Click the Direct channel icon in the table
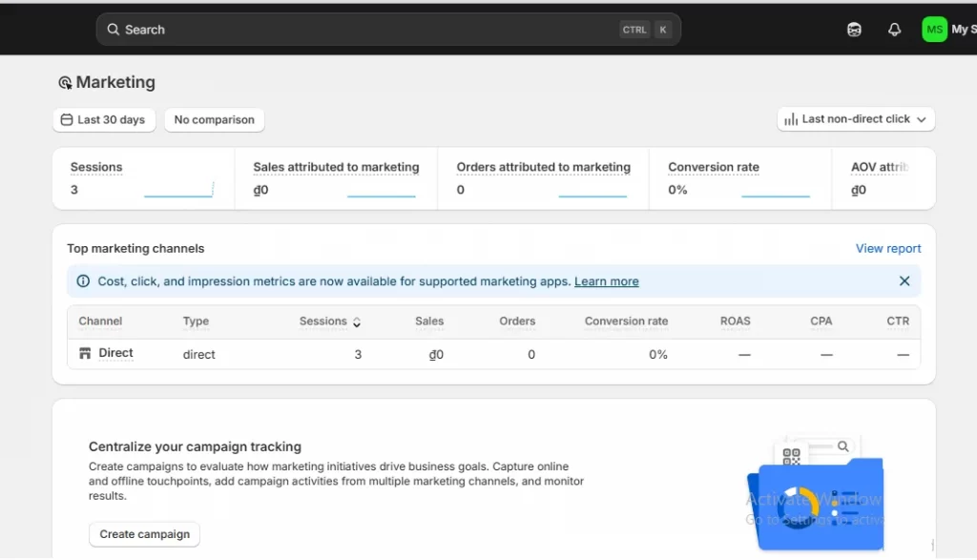This screenshot has height=560, width=977. pos(83,353)
